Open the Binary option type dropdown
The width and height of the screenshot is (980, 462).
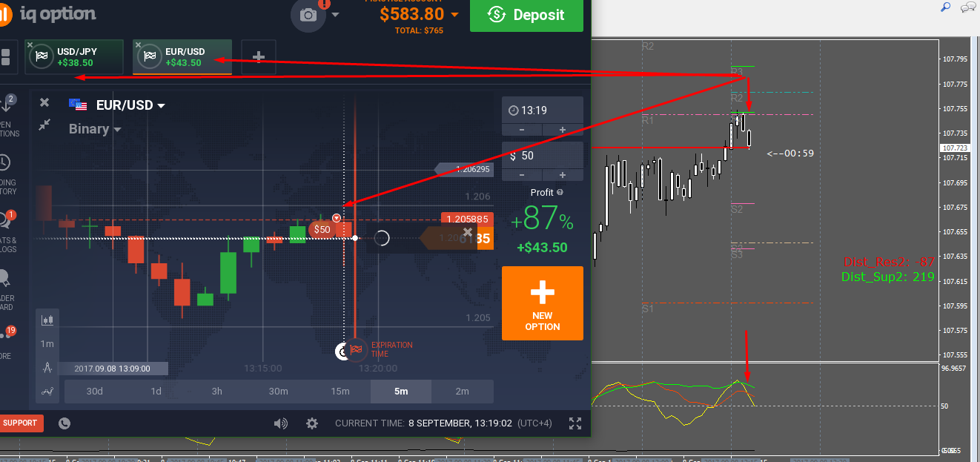coord(94,129)
